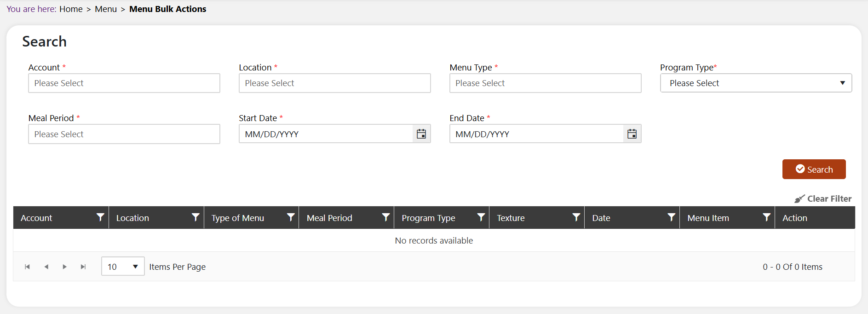Screen dimensions: 868x314
Task: Focus the Start Date input field
Action: pos(326,134)
